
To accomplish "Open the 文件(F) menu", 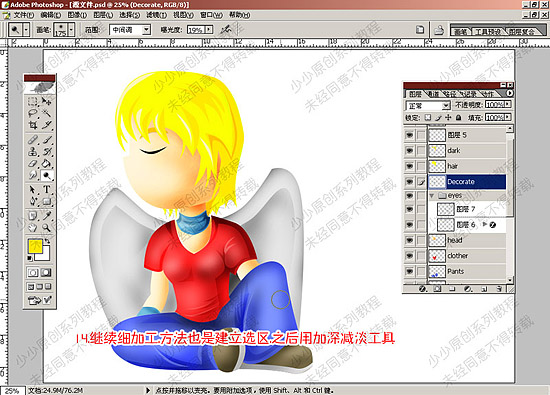I will point(24,15).
